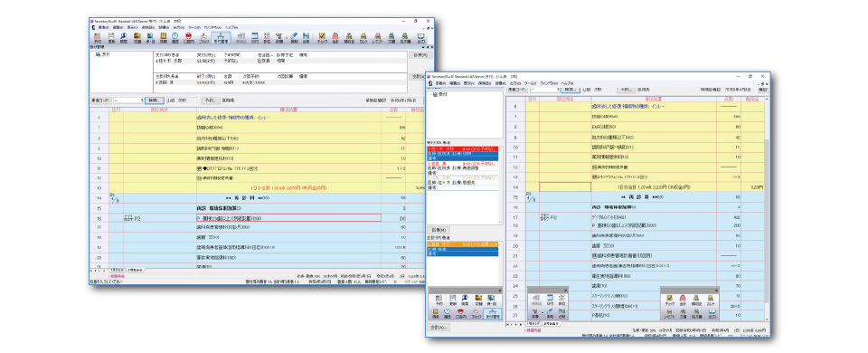Select 受付 tree item in right window

[x=441, y=94]
